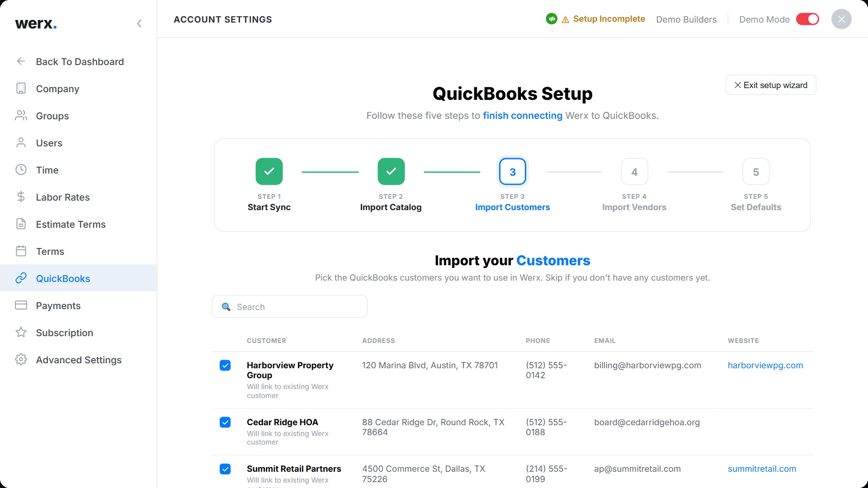The image size is (868, 488).
Task: Click the ADDRESS column header
Action: (378, 341)
